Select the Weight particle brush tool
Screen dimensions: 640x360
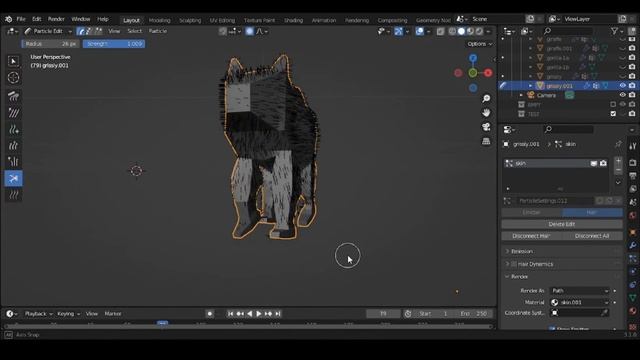(13, 195)
